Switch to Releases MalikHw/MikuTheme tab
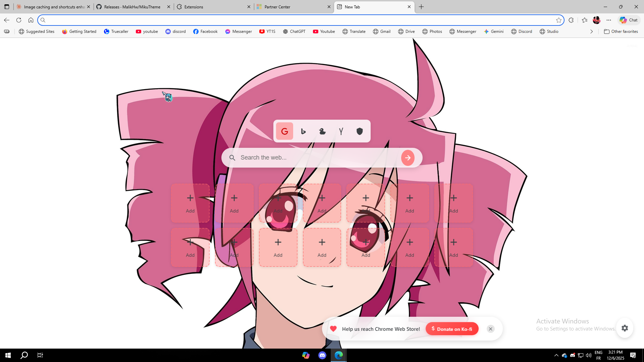 tap(132, 7)
